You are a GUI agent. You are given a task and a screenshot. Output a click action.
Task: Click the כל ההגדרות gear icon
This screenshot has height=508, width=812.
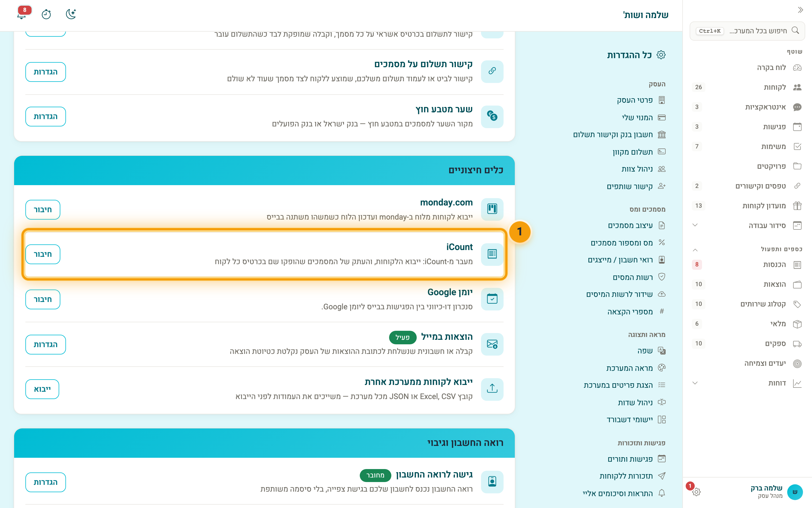coord(661,55)
